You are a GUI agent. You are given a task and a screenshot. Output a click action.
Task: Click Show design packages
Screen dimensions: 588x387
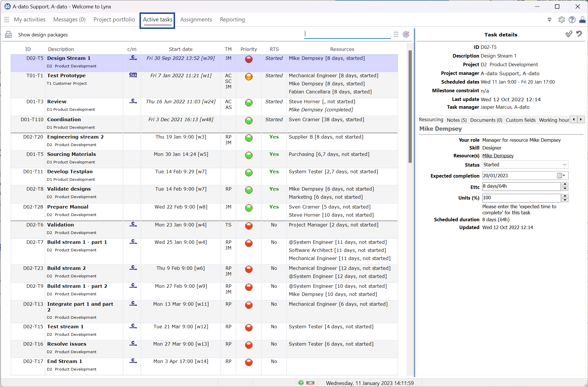tap(43, 35)
